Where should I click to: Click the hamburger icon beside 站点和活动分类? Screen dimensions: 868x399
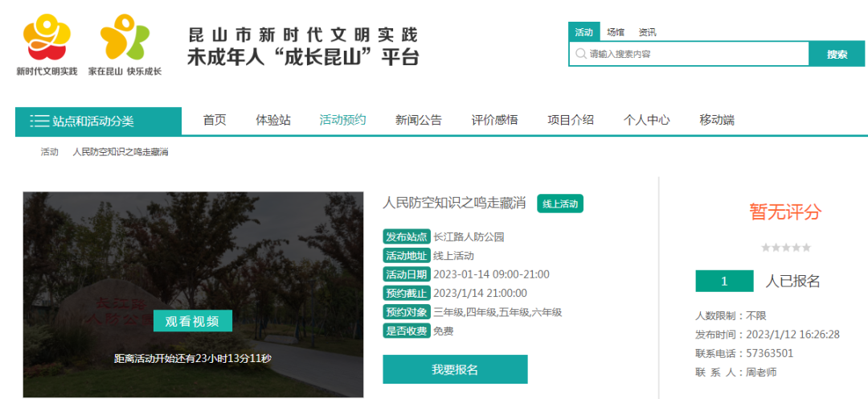(x=39, y=121)
